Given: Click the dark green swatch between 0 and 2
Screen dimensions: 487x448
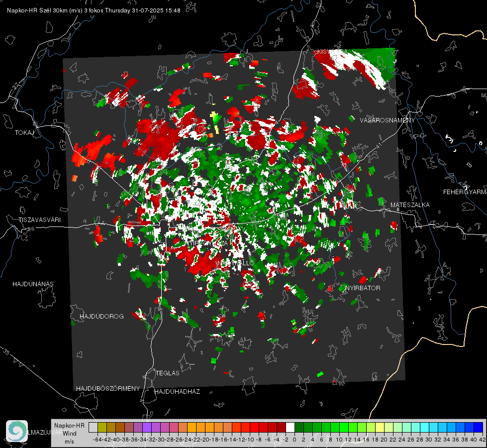Looking at the screenshot, I should (x=299, y=427).
